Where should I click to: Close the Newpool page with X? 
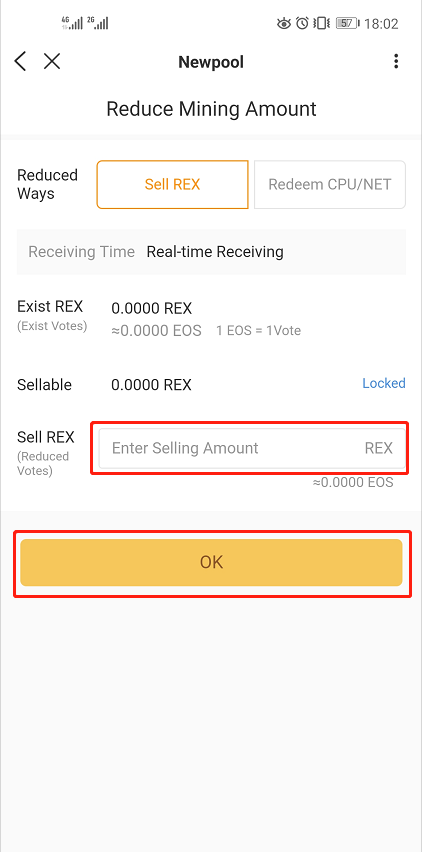coord(52,61)
